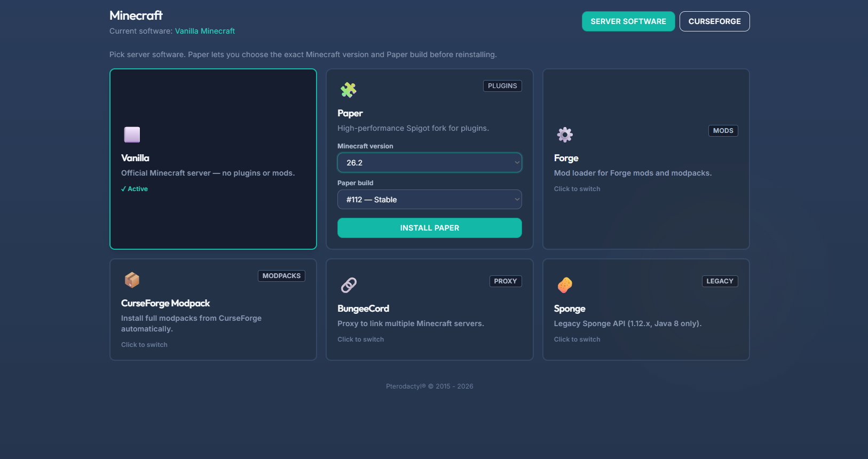
Task: Click the PROXY badge on BungeeCord card
Action: tap(506, 281)
